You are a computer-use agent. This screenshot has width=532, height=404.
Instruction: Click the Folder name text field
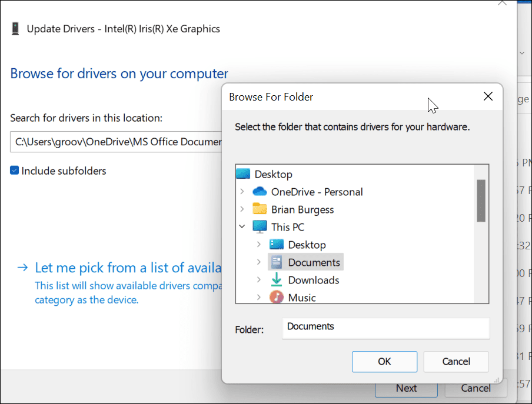[385, 328]
